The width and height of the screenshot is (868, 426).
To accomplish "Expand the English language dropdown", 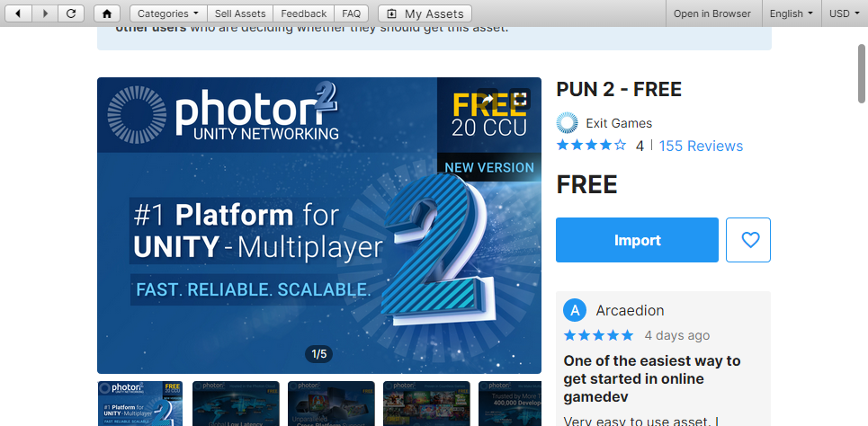I will pyautogui.click(x=792, y=13).
